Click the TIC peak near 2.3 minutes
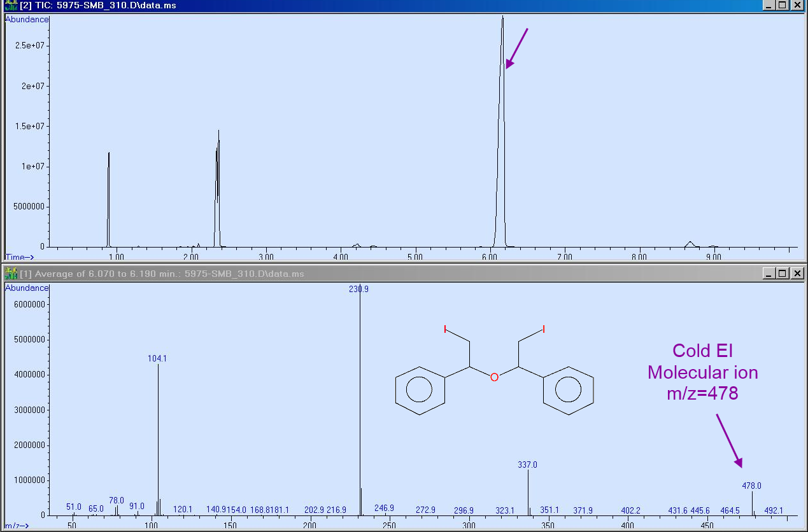This screenshot has height=532, width=808. tap(217, 191)
